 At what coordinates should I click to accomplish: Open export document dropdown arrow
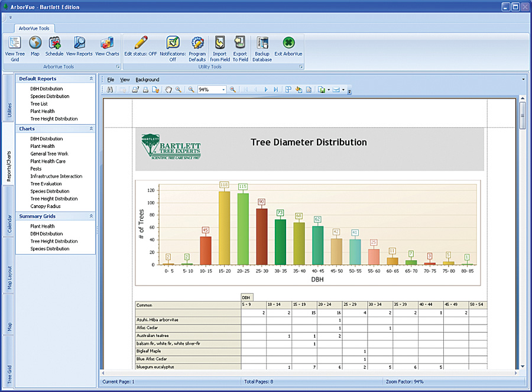click(329, 90)
